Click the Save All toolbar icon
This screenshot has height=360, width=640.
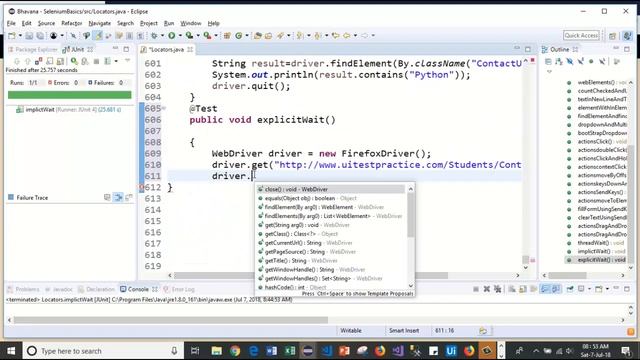point(40,36)
